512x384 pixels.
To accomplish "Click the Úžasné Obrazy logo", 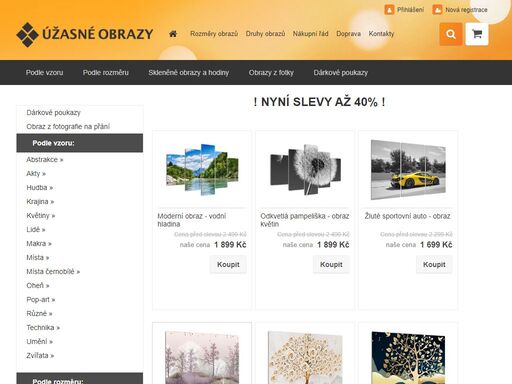I will 85,34.
